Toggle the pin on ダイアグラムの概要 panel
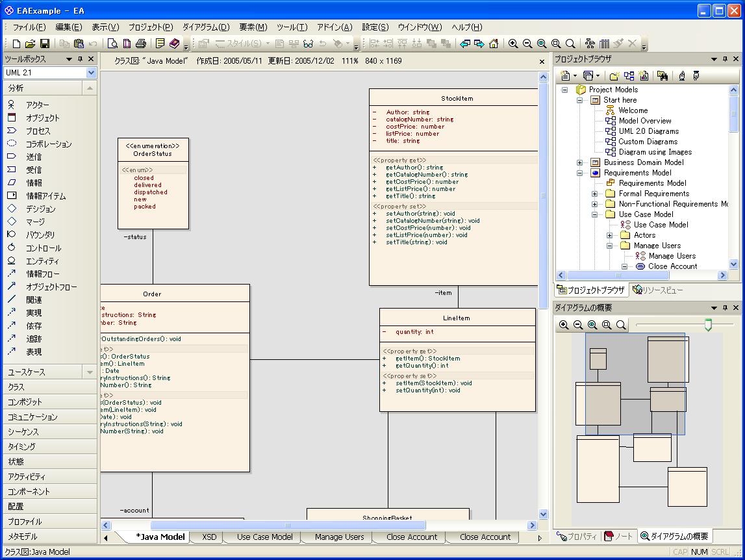The height and width of the screenshot is (560, 745). click(725, 307)
